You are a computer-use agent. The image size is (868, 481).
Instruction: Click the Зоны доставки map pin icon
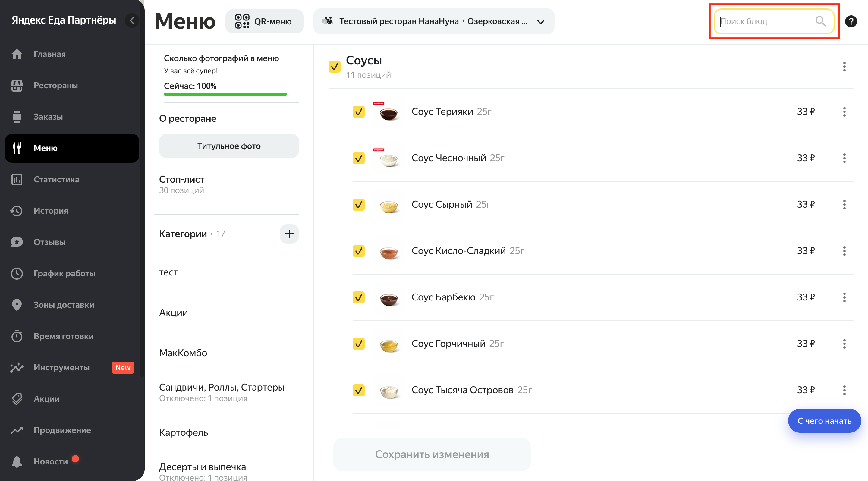pos(17,305)
